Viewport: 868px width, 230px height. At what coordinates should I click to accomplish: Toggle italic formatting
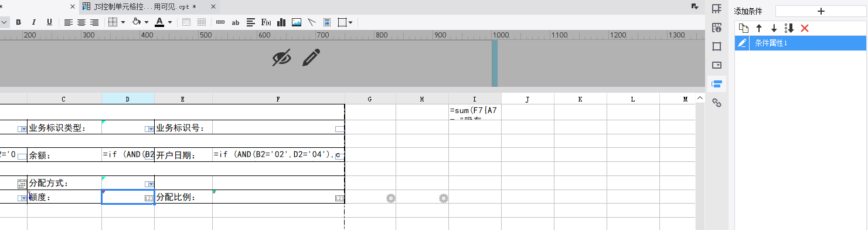coord(33,22)
